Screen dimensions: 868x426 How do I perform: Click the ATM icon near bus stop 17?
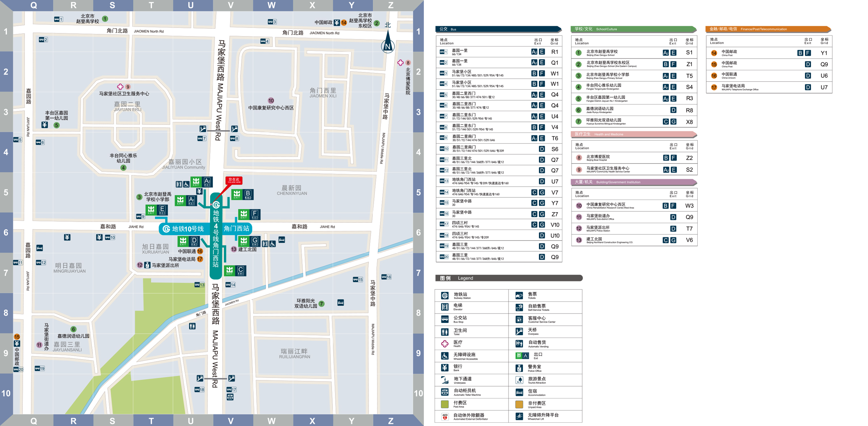point(230,397)
